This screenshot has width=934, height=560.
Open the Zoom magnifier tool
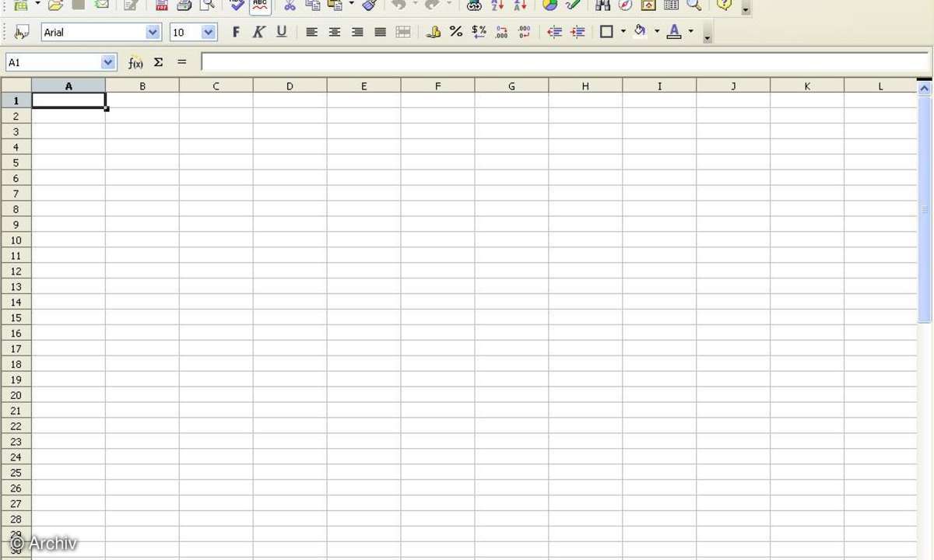694,5
